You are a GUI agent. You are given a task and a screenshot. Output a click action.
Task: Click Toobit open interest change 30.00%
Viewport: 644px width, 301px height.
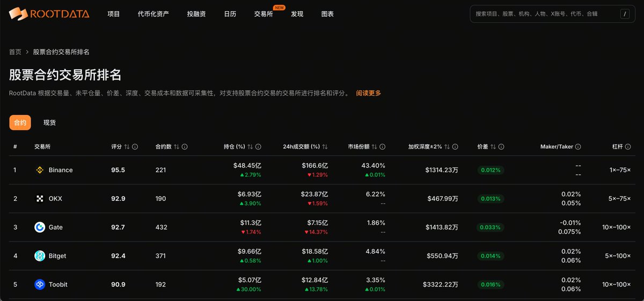(x=248, y=289)
